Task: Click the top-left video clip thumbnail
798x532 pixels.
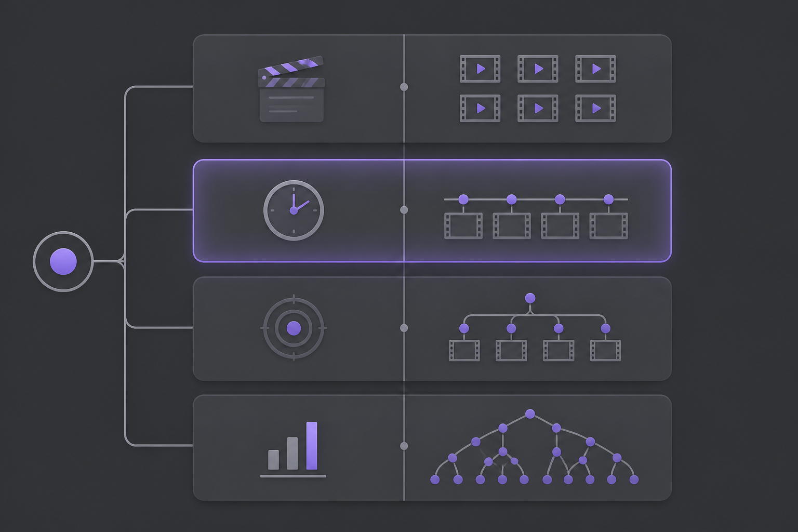Action: pyautogui.click(x=480, y=69)
